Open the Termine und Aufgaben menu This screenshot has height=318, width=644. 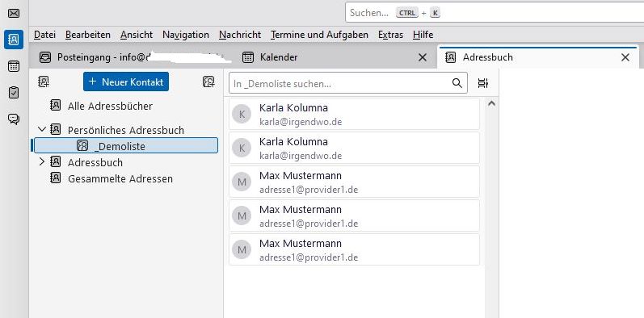(x=319, y=35)
